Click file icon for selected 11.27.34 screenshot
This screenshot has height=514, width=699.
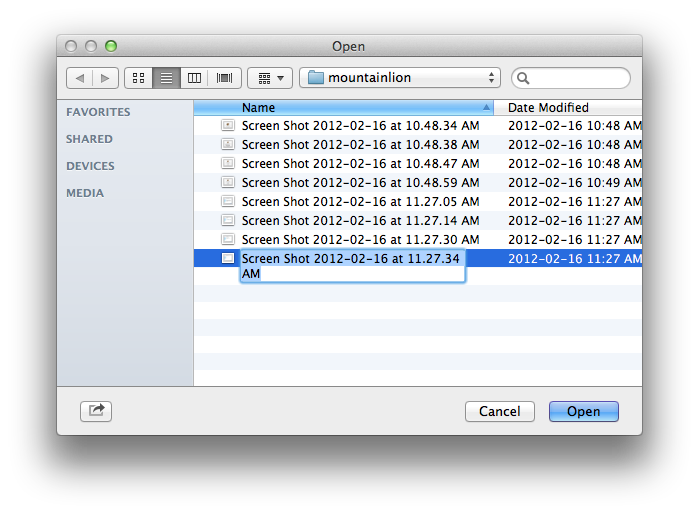(x=228, y=258)
